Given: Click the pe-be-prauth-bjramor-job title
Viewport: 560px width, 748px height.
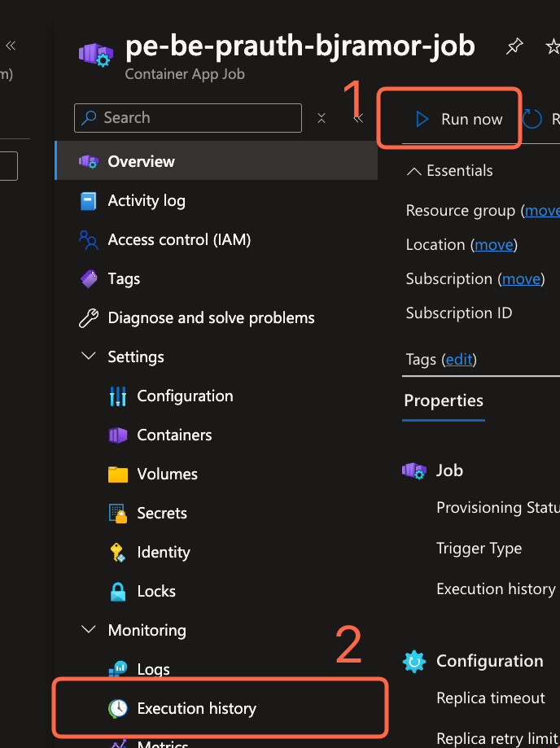Looking at the screenshot, I should [x=300, y=46].
